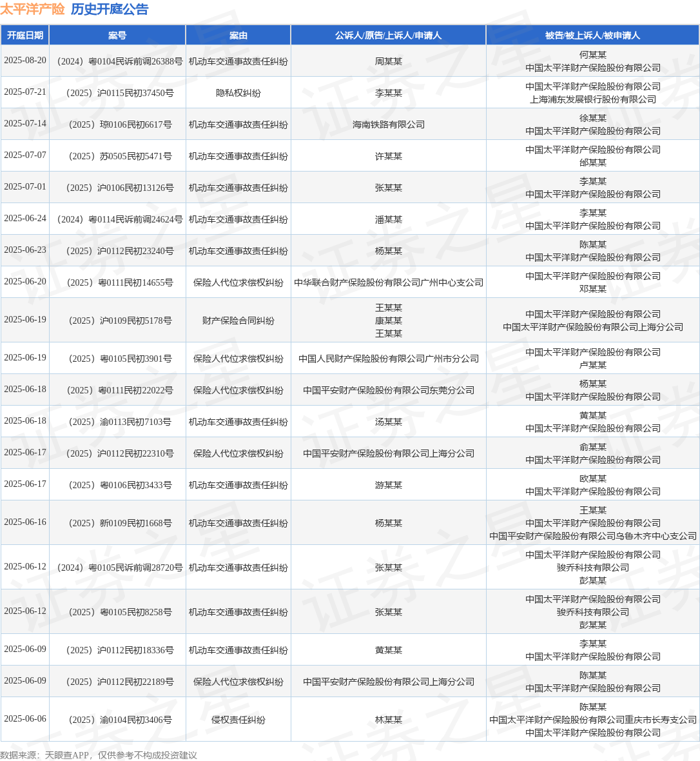Click plaintiff 林某某
700x761 pixels.
(389, 720)
